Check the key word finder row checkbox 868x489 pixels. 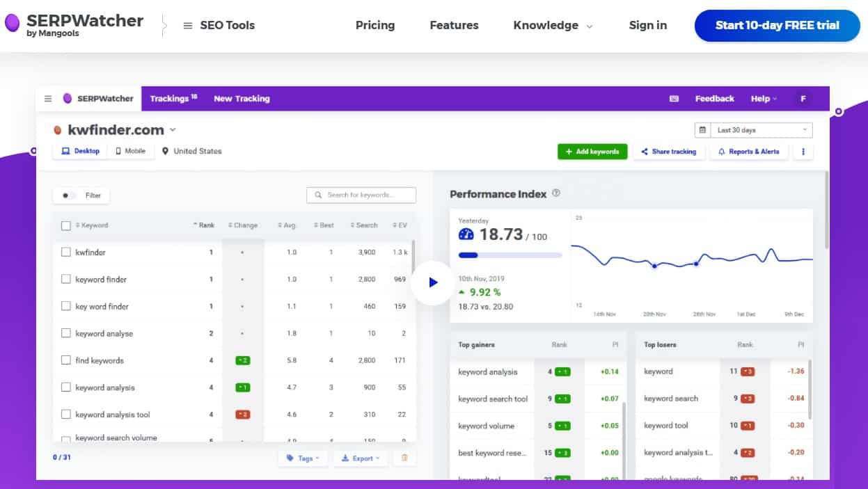[65, 306]
